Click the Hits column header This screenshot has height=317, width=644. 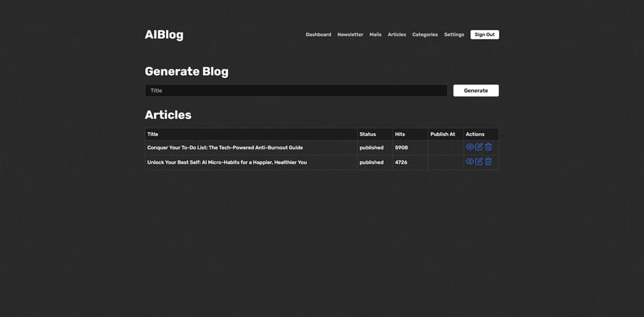(x=400, y=134)
